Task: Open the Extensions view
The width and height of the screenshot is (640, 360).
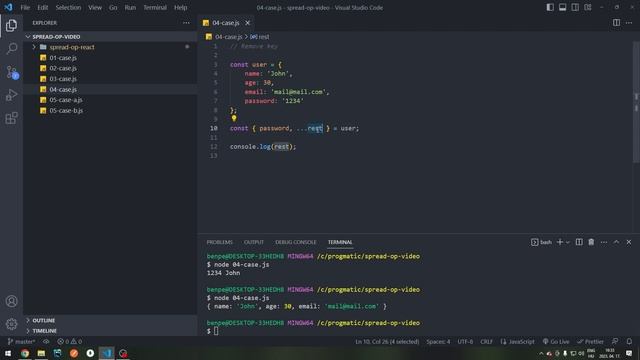Action: [x=11, y=118]
